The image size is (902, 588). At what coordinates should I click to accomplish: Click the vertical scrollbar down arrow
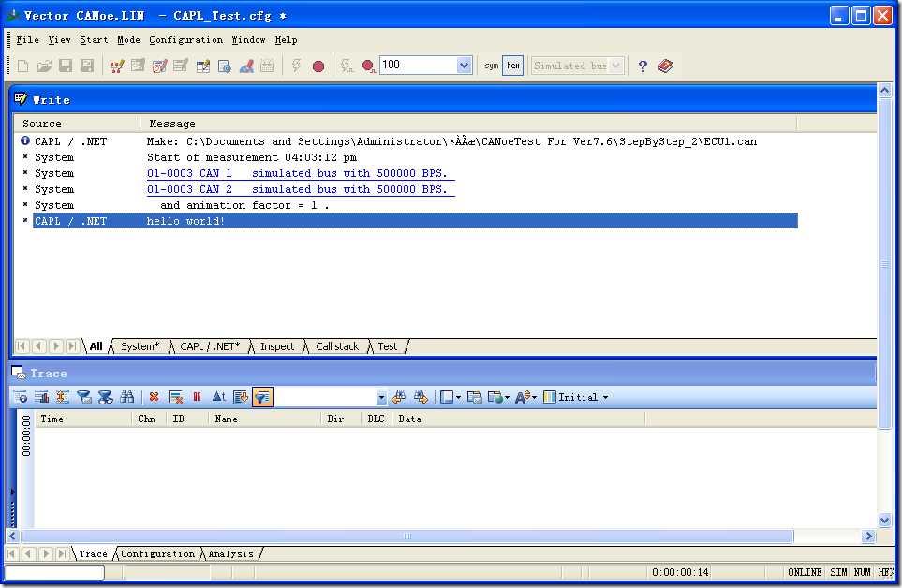(x=885, y=520)
